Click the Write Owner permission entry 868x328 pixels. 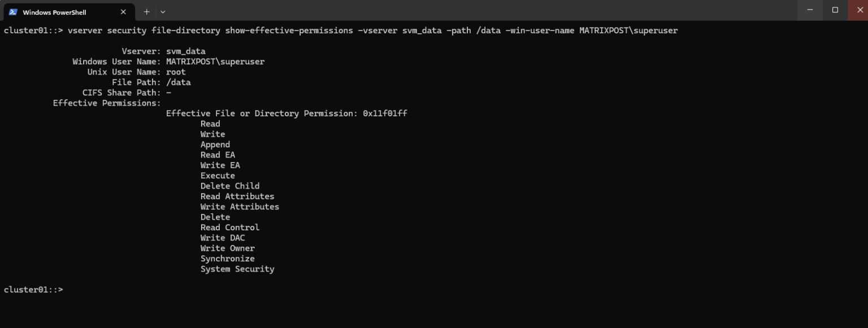point(227,248)
